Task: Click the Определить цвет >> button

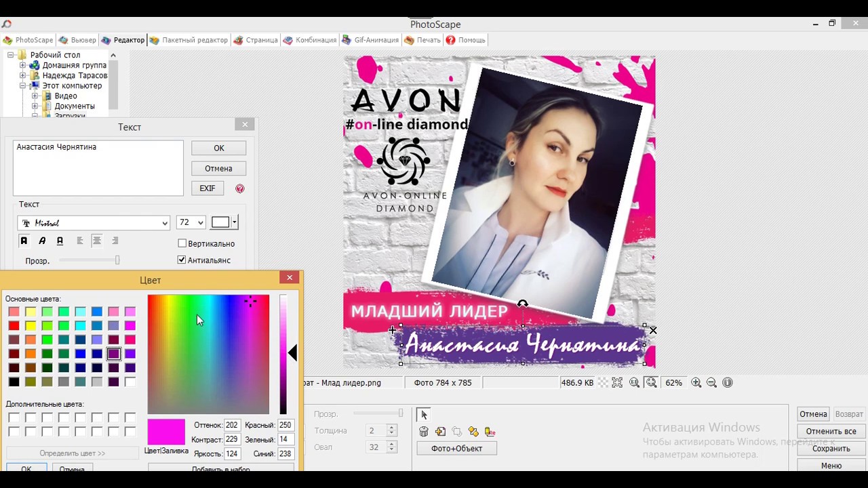Action: click(73, 453)
